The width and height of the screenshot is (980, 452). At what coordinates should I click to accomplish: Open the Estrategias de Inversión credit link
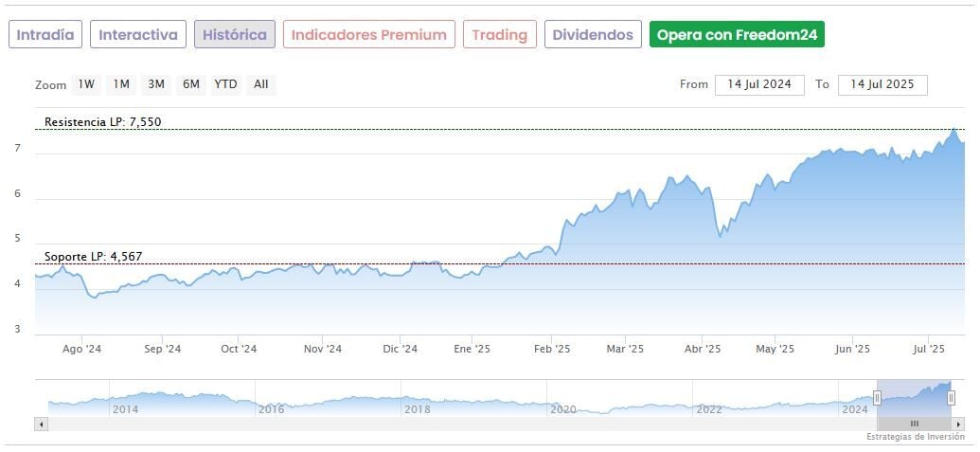point(915,437)
